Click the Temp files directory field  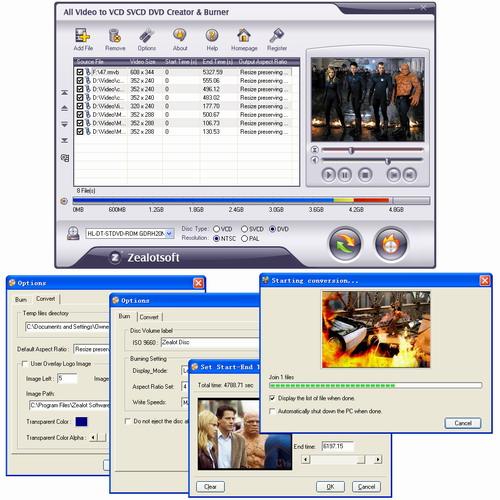point(68,327)
